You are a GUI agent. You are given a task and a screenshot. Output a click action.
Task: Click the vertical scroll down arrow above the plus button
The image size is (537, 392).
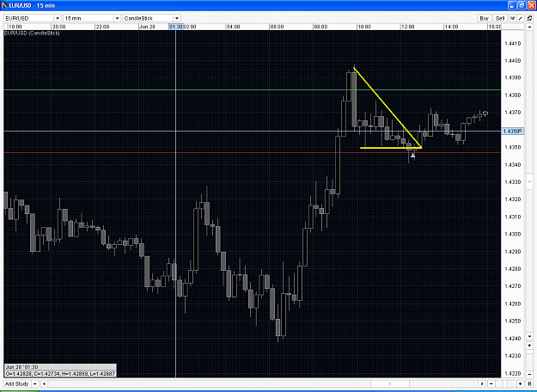[x=529, y=336]
